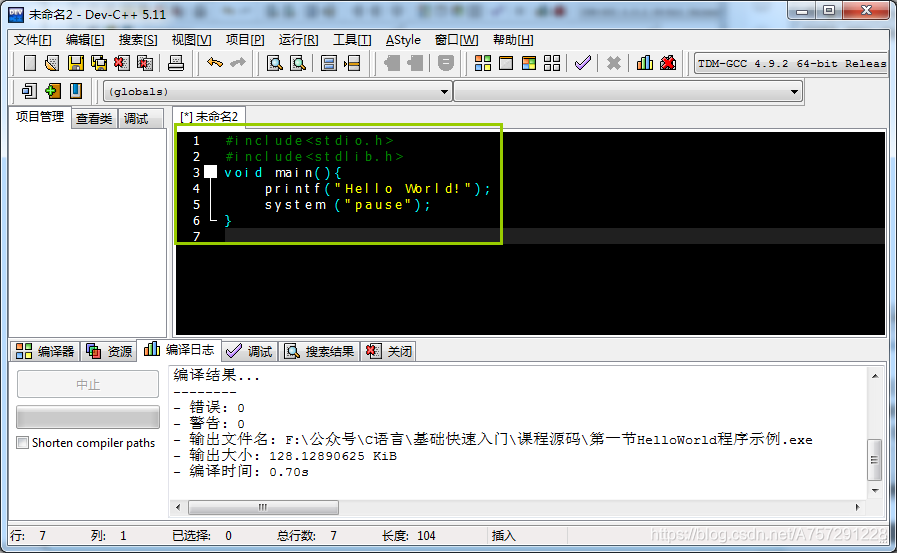Select the 编译日志 bottom tab
897x553 pixels.
[178, 349]
